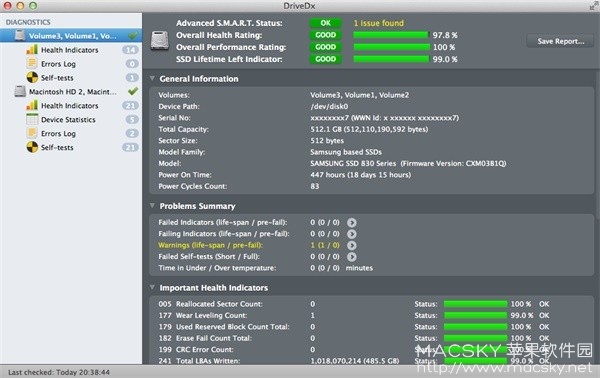Click the Overall Performance Rating 100% bar
This screenshot has width=600, height=378.
[x=391, y=47]
